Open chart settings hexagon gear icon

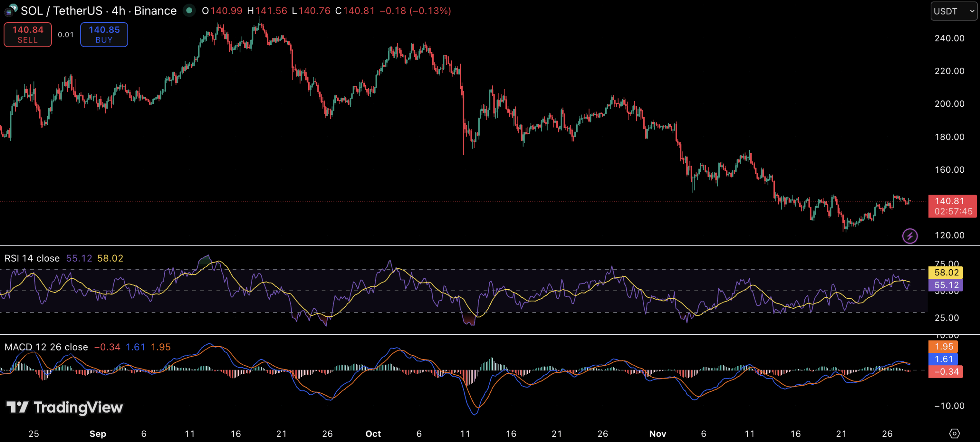click(x=954, y=433)
